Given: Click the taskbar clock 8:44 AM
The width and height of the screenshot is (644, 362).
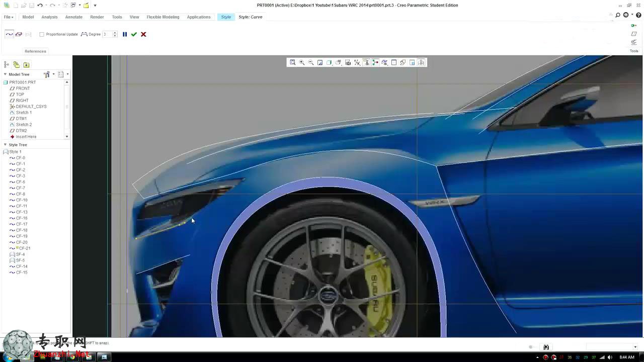Looking at the screenshot, I should tap(627, 357).
